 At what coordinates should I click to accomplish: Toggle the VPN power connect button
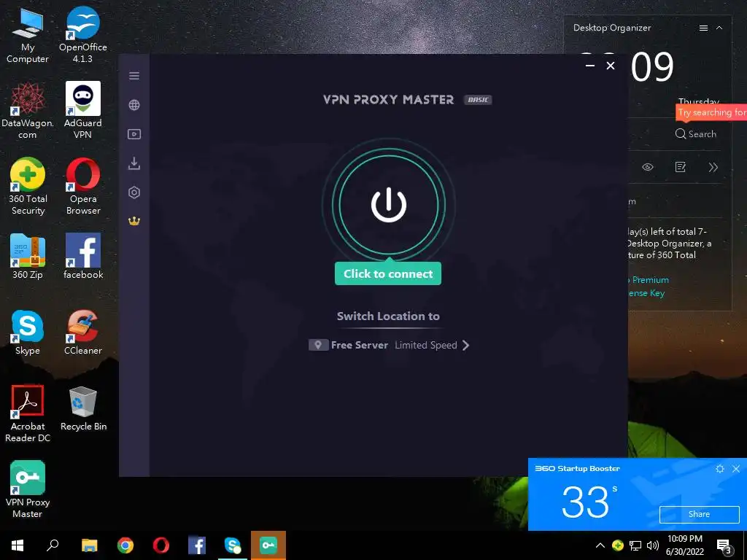[x=389, y=205]
